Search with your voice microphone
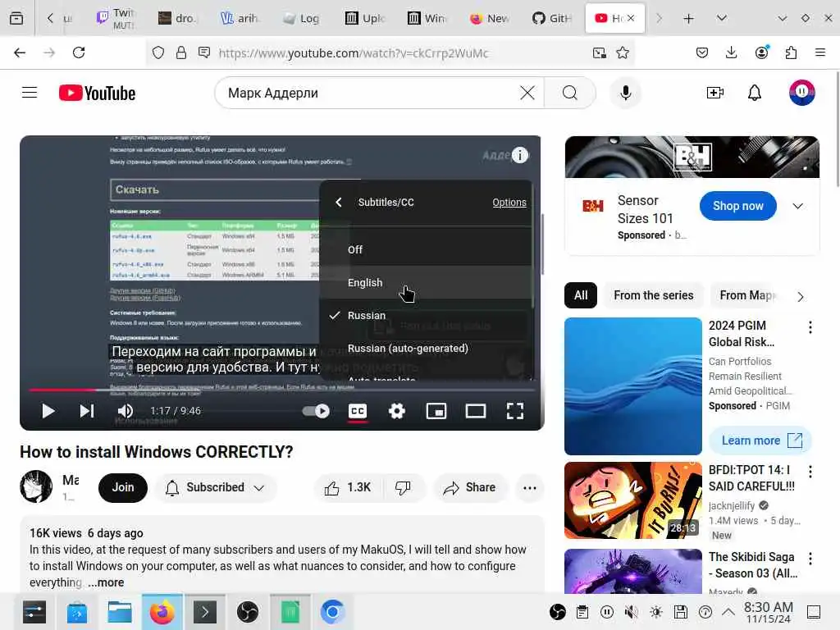This screenshot has width=840, height=630. click(x=625, y=93)
